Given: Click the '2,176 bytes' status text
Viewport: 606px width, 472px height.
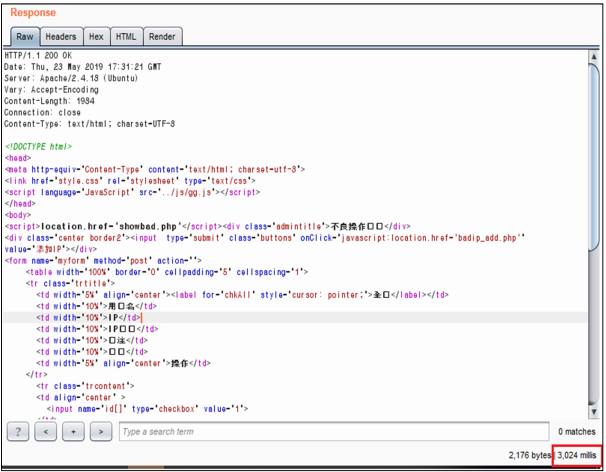Looking at the screenshot, I should pos(529,455).
